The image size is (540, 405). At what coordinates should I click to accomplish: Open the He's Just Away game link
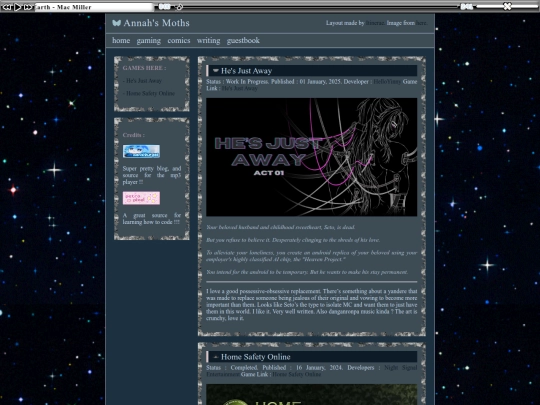(239, 88)
